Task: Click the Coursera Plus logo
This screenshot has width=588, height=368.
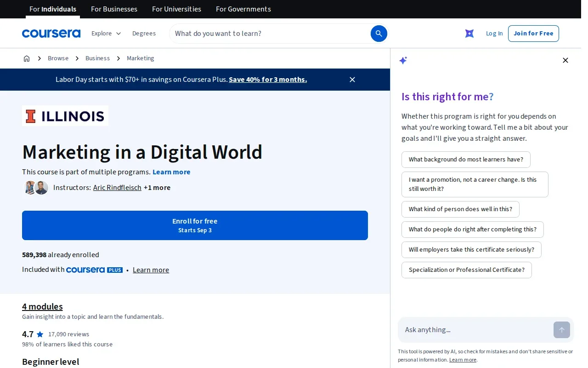Action: pos(94,270)
